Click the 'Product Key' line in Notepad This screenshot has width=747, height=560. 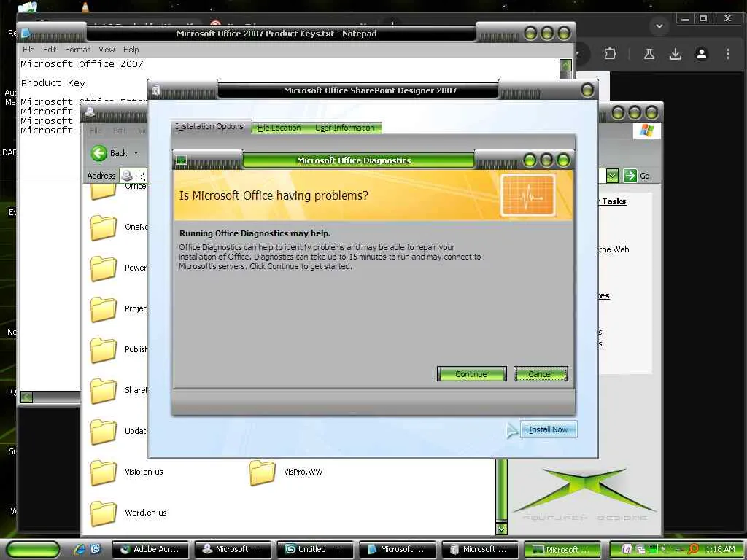(x=53, y=83)
